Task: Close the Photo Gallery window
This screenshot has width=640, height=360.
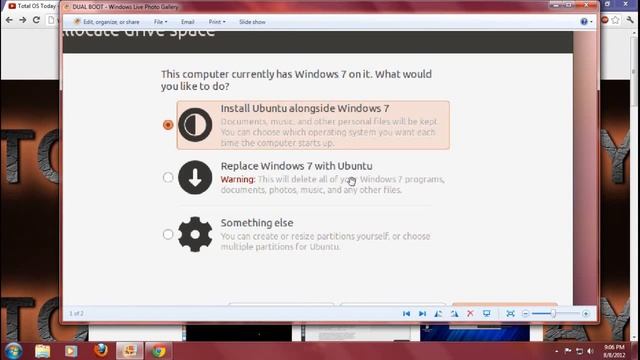Action: tap(587, 4)
